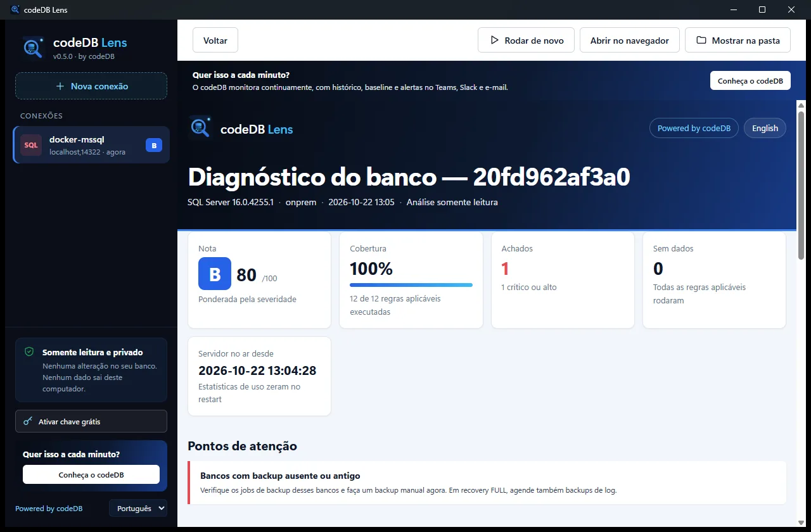Click the codeDB Lens app icon in the title bar
Screen dimensions: 811x532
coord(15,9)
